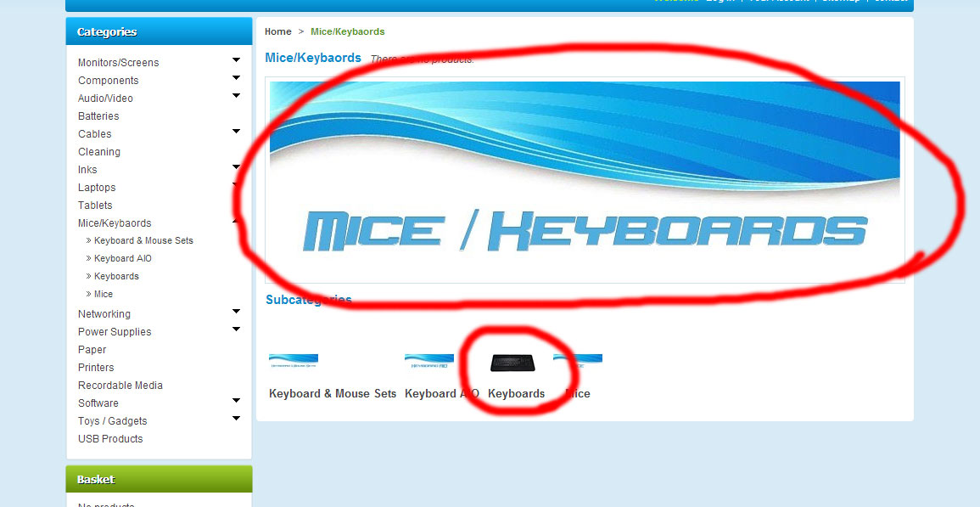The height and width of the screenshot is (507, 980).
Task: Open the Power Supplies category
Action: [115, 332]
